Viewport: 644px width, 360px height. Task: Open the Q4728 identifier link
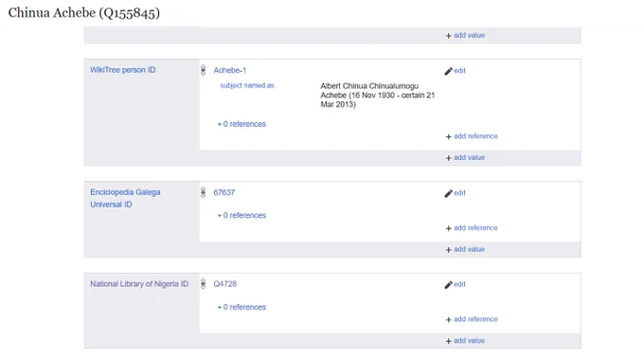point(224,284)
